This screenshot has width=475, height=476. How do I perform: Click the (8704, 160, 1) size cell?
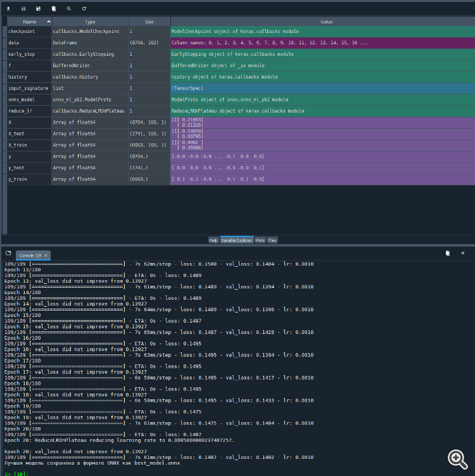(149, 122)
